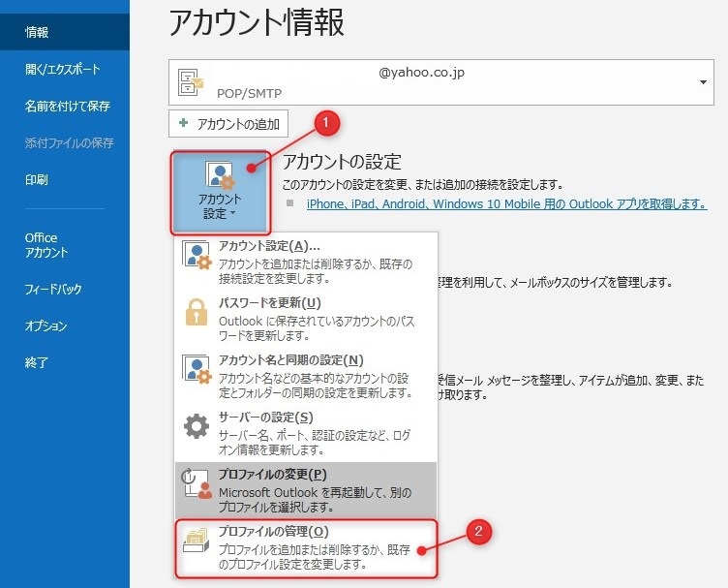Click フィードバック in the sidebar

tap(54, 290)
